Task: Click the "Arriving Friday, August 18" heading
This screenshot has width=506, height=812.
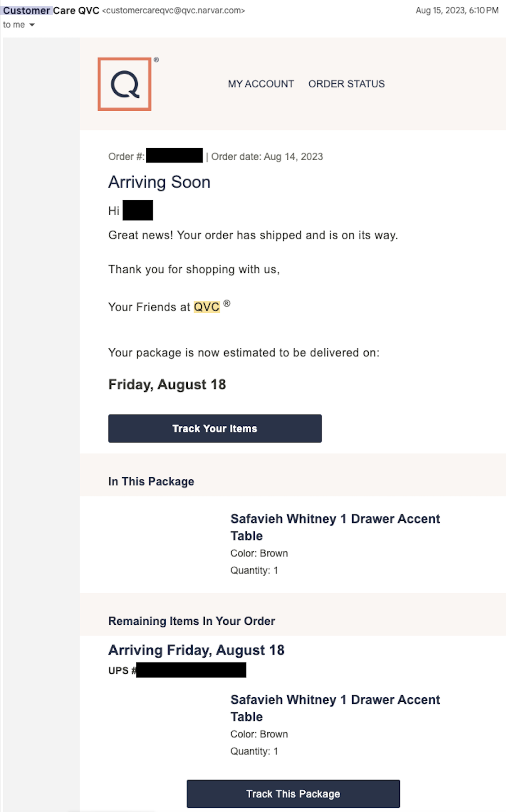Action: (x=196, y=650)
